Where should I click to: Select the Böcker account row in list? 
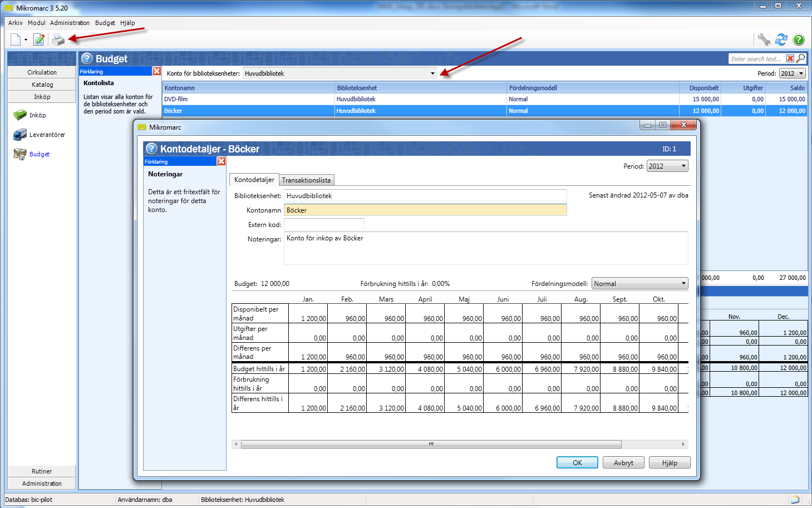pyautogui.click(x=484, y=111)
